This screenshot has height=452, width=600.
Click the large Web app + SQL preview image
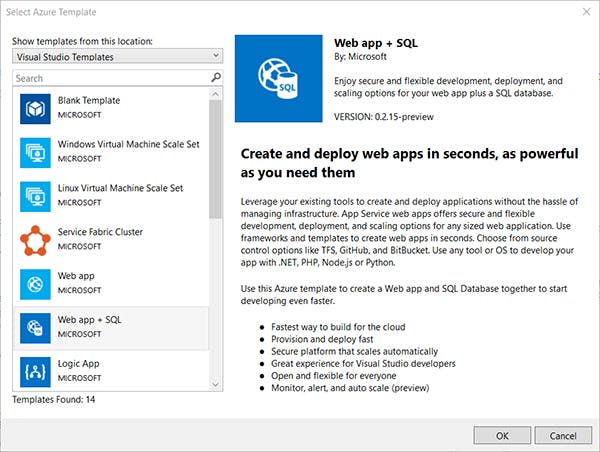(278, 80)
